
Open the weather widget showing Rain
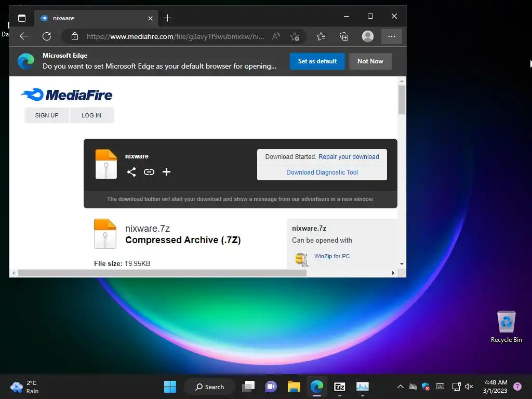25,387
